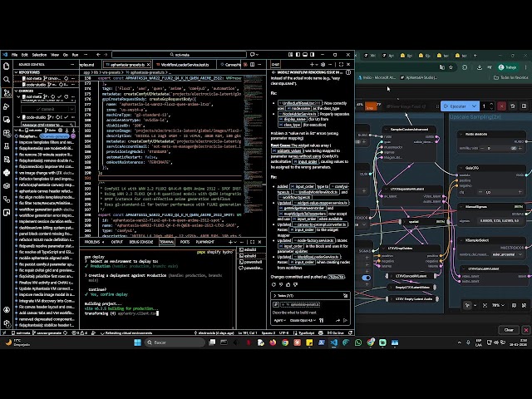Switch to the Output panel tab
532x399 pixels.
coord(116,242)
